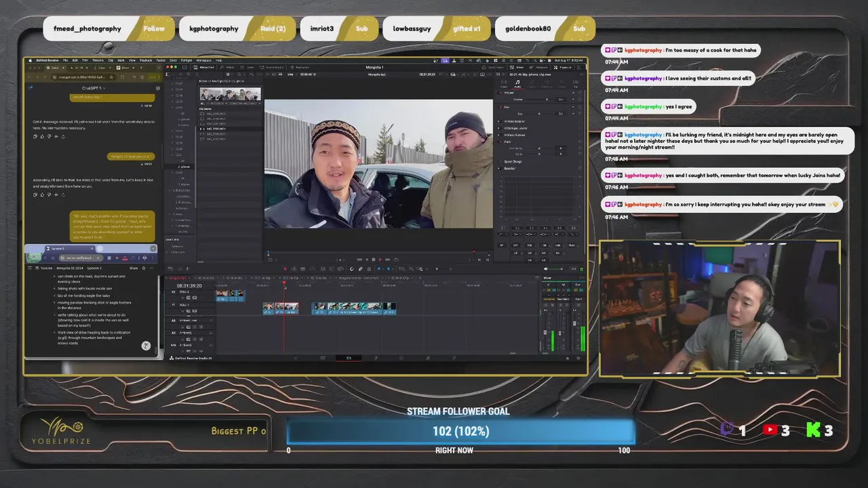Viewport: 868px width, 488px height.
Task: Enable AI Dialogue Leveler toggle
Action: (499, 128)
